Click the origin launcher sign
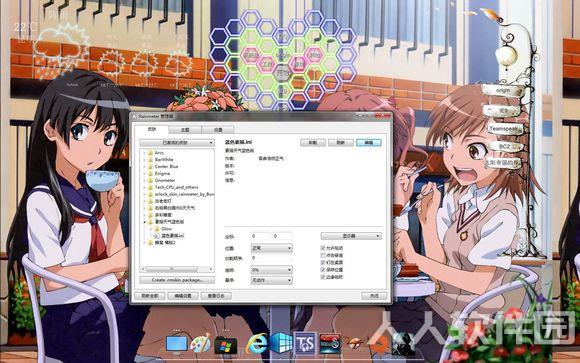The width and height of the screenshot is (580, 363). click(503, 91)
